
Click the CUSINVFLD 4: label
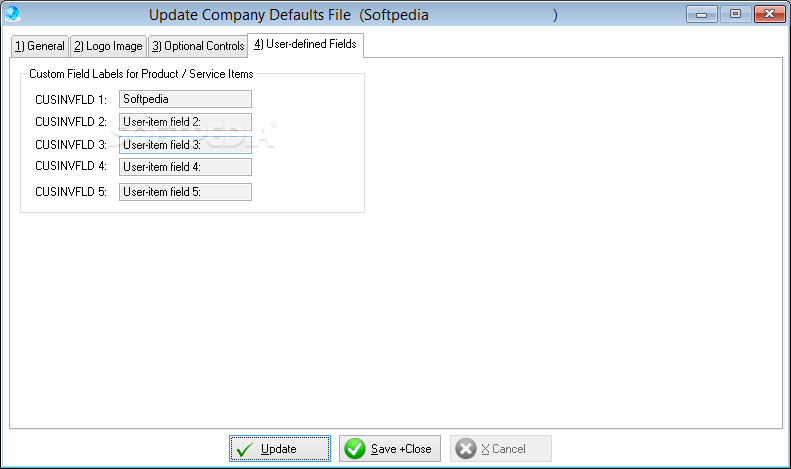click(71, 166)
